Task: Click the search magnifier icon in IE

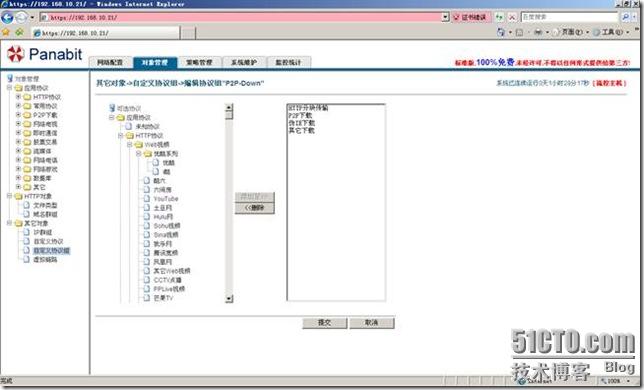Action: pyautogui.click(x=625, y=17)
